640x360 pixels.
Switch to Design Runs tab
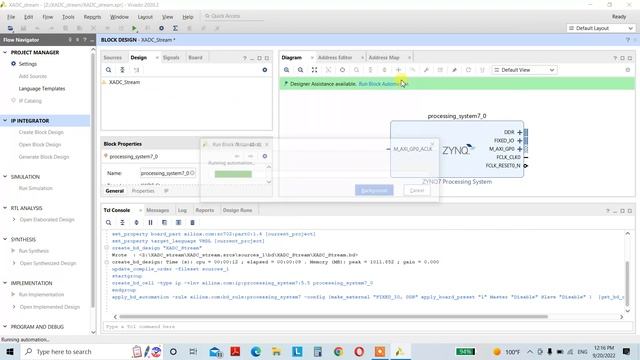238,210
